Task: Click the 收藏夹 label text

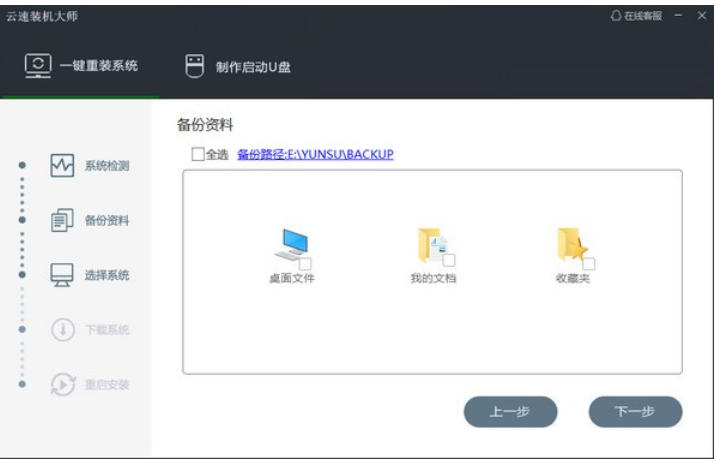Action: coord(573,278)
